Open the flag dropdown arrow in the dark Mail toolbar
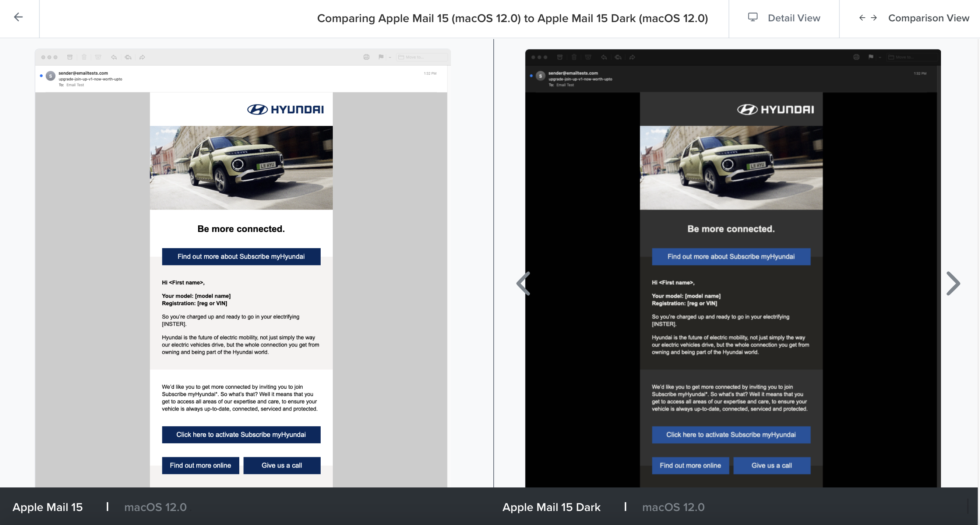980x525 pixels. tap(880, 57)
